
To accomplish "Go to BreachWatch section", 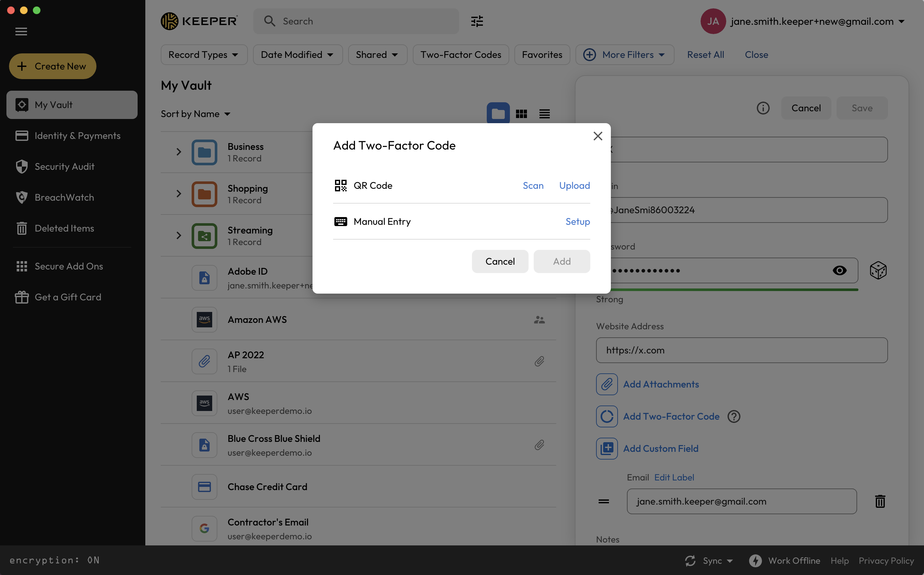I will click(x=64, y=197).
